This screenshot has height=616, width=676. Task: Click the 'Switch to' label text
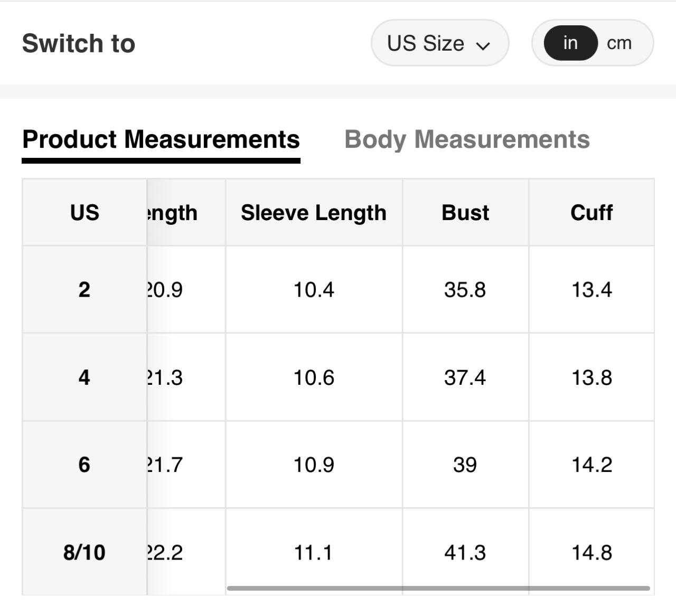(x=79, y=43)
